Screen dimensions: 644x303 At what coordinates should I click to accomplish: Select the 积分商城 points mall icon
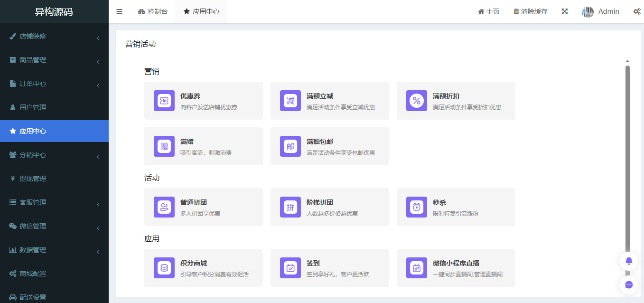(164, 268)
